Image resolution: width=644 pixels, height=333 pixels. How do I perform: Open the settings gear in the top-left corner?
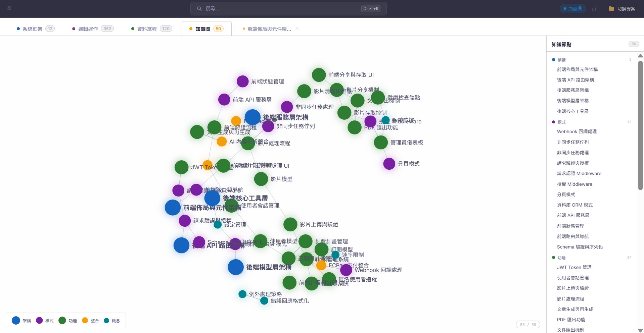[9, 8]
